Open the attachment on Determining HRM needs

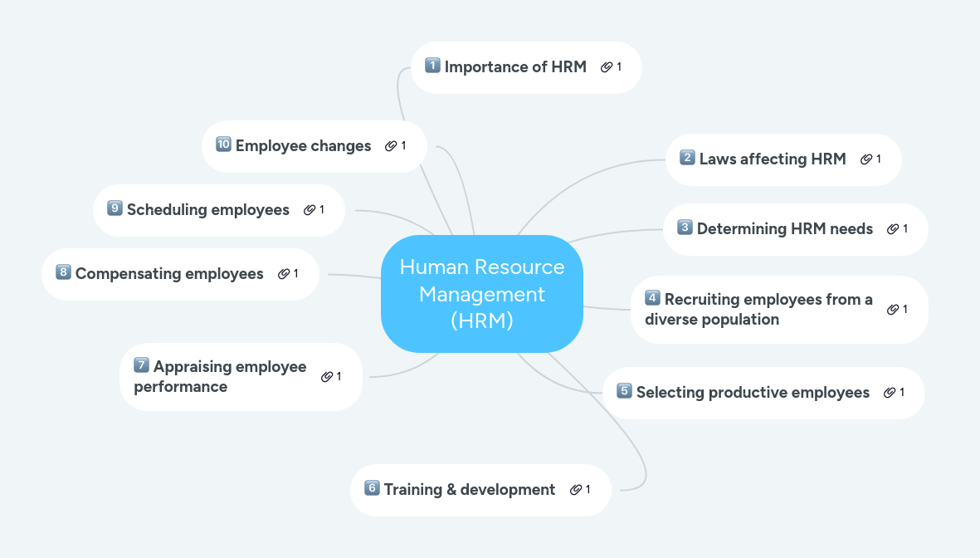tap(892, 228)
